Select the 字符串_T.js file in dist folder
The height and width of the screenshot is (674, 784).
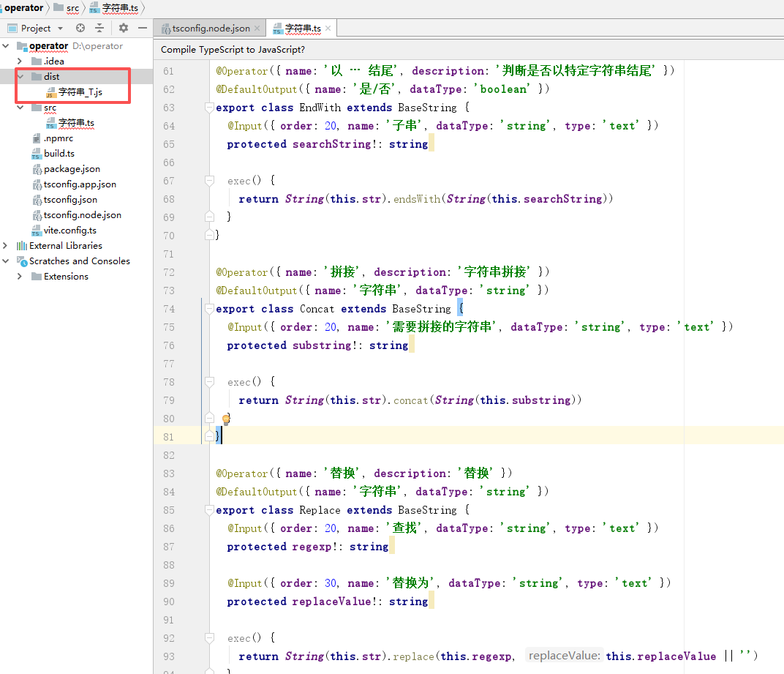pyautogui.click(x=80, y=92)
